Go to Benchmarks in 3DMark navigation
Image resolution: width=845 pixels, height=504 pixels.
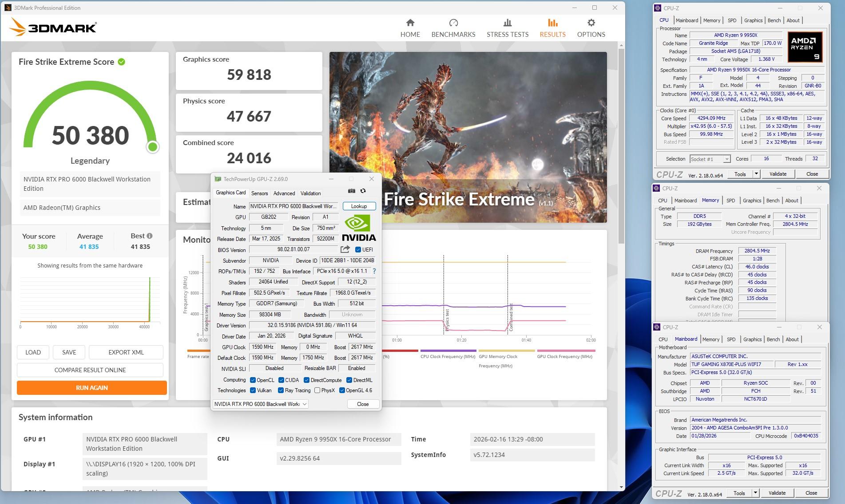click(x=453, y=28)
